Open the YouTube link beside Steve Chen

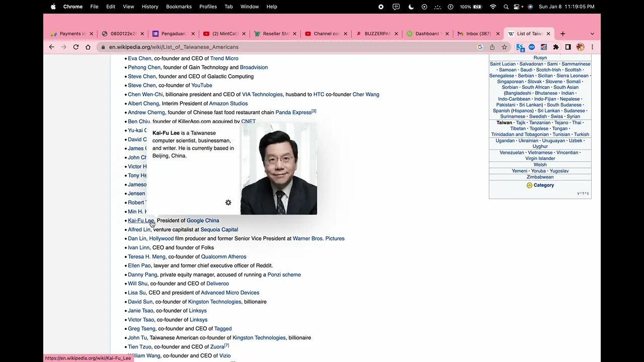[x=202, y=85]
